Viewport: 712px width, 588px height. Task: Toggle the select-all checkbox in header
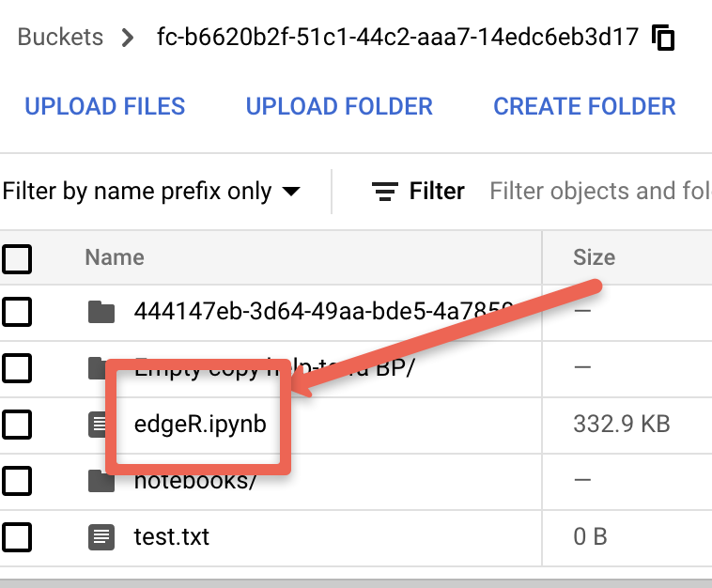coord(17,257)
